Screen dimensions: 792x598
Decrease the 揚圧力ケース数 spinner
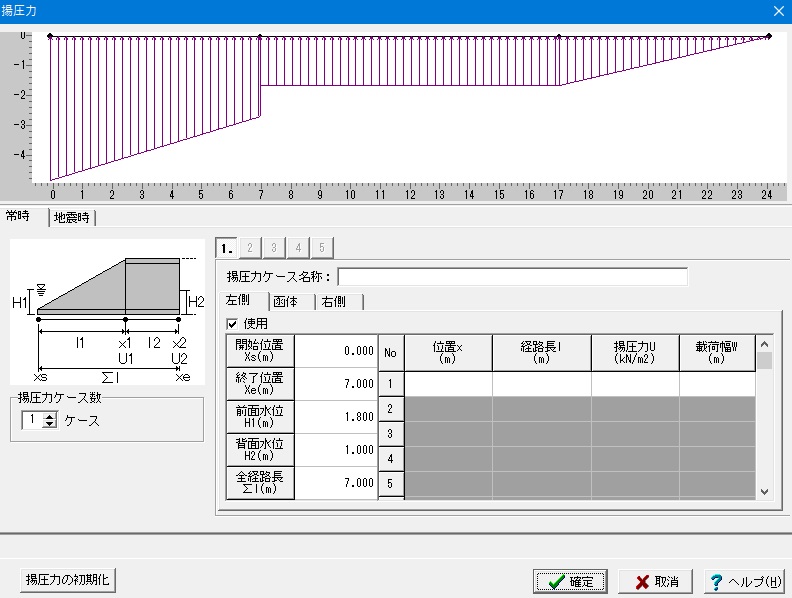(50, 424)
